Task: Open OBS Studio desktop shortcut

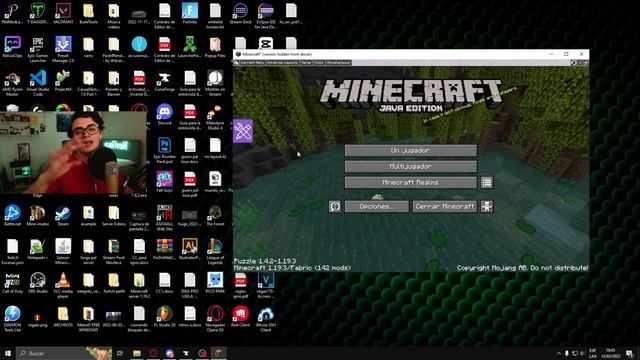Action: pos(38,283)
